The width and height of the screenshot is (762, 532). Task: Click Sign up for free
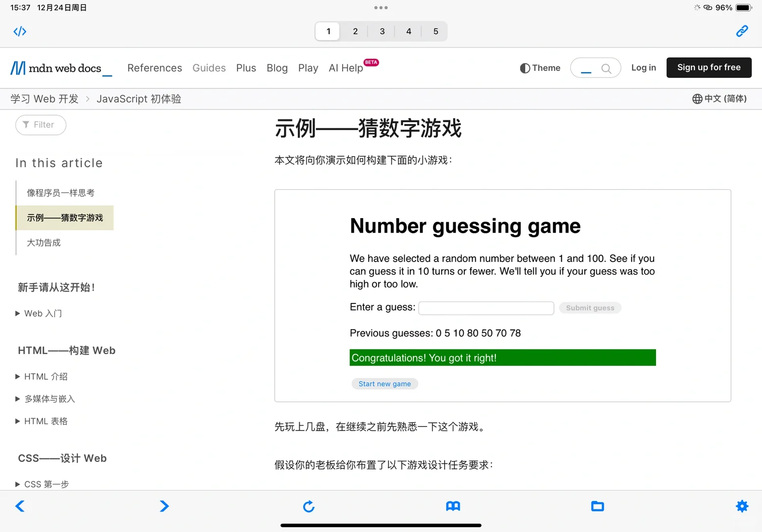pos(709,67)
